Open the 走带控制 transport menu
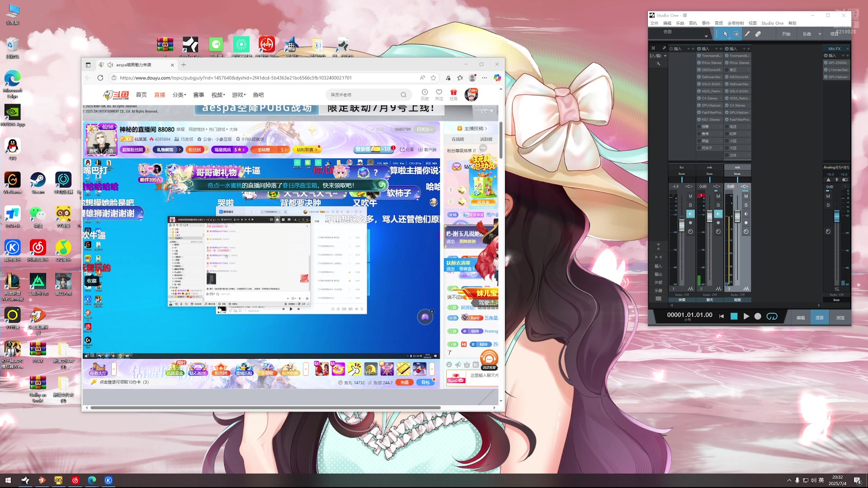The image size is (868, 488). (x=736, y=23)
